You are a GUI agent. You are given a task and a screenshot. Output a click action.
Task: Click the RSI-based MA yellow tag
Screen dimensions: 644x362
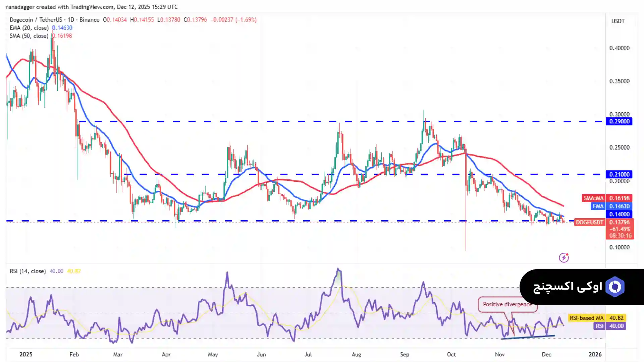(x=586, y=318)
